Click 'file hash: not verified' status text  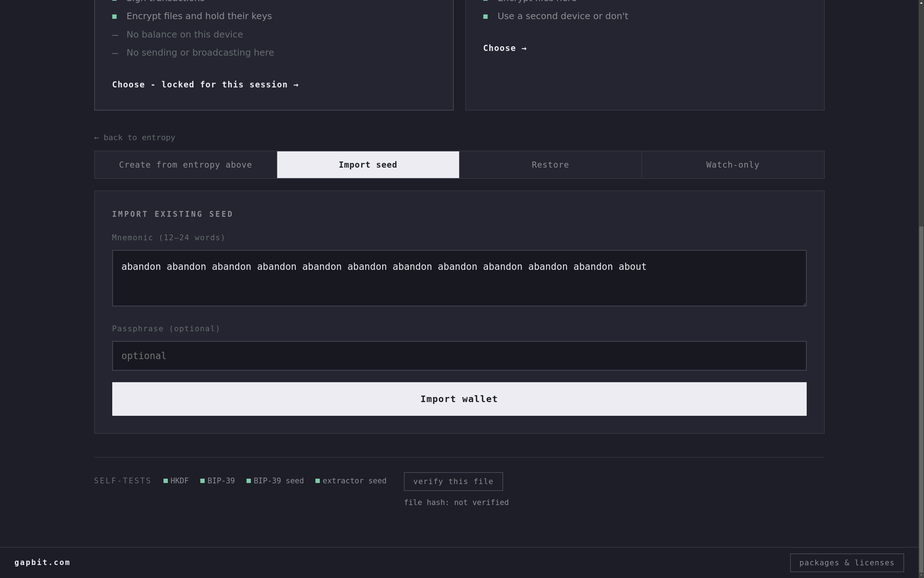(x=456, y=503)
